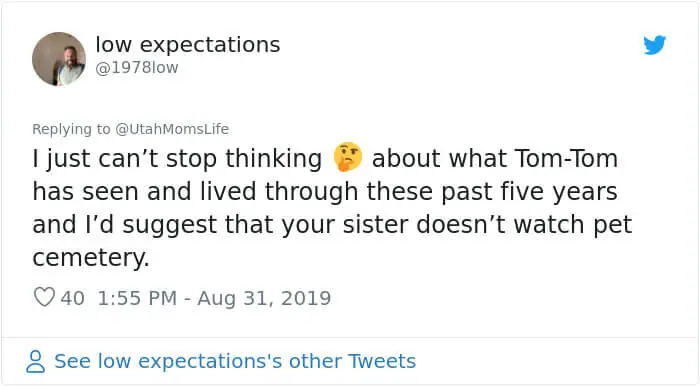Click the person silhouette icon at bottom
The height and width of the screenshot is (386, 700).
[x=36, y=361]
